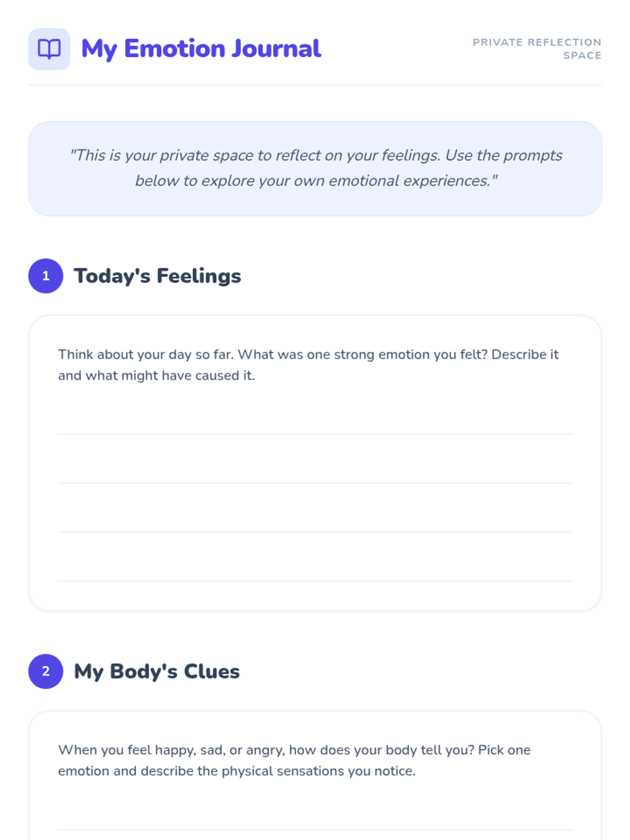The width and height of the screenshot is (630, 840).
Task: Click the number 2 circle badge
Action: [x=46, y=671]
